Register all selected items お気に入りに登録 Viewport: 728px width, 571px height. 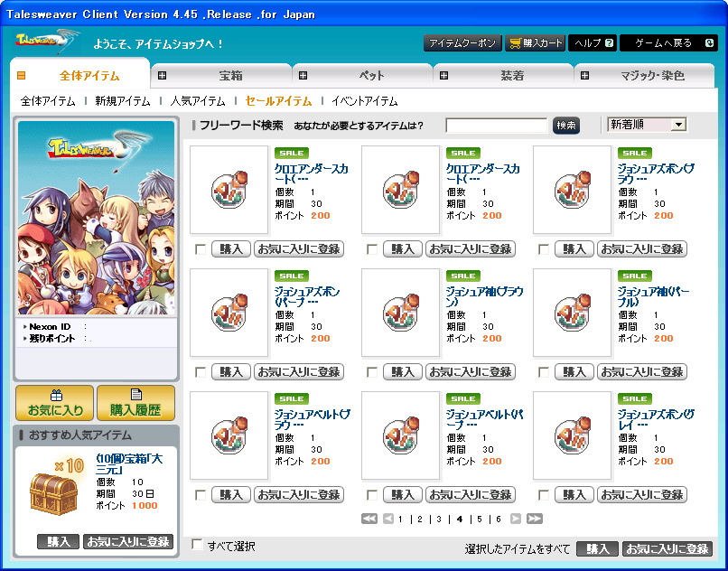pyautogui.click(x=667, y=548)
